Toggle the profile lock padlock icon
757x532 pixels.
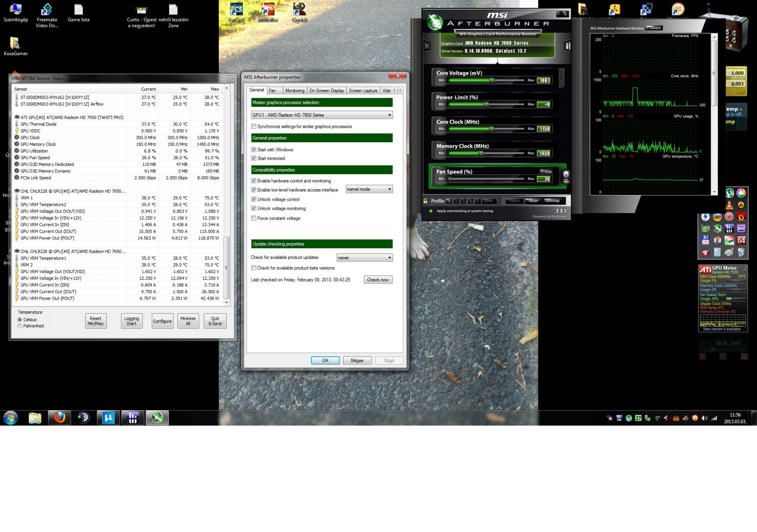pos(426,201)
